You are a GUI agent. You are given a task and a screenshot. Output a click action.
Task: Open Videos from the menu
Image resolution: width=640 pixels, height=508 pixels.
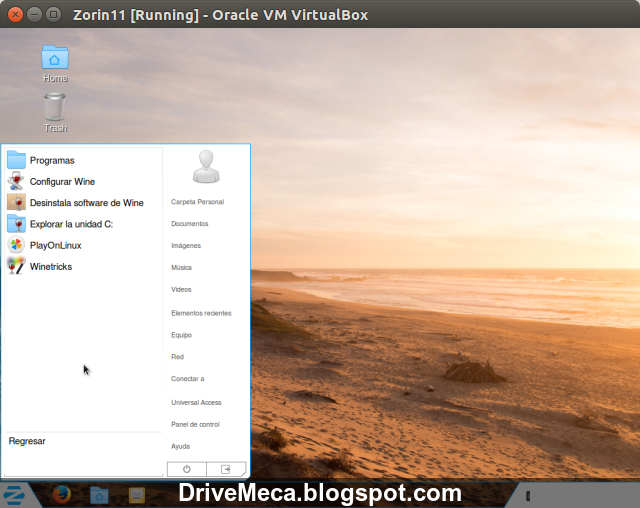181,290
